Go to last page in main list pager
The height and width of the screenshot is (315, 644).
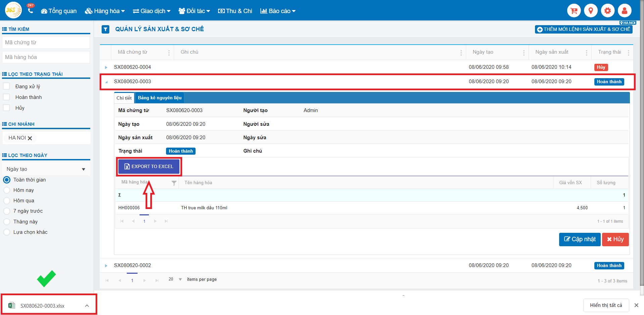(157, 280)
